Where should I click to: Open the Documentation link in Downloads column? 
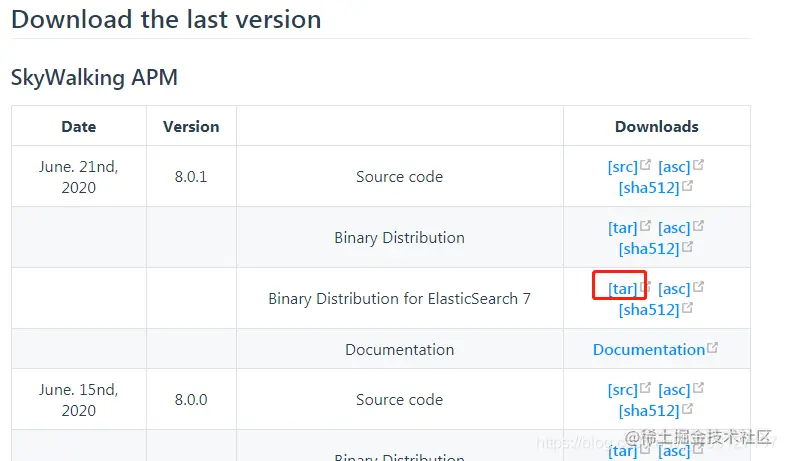tap(649, 350)
